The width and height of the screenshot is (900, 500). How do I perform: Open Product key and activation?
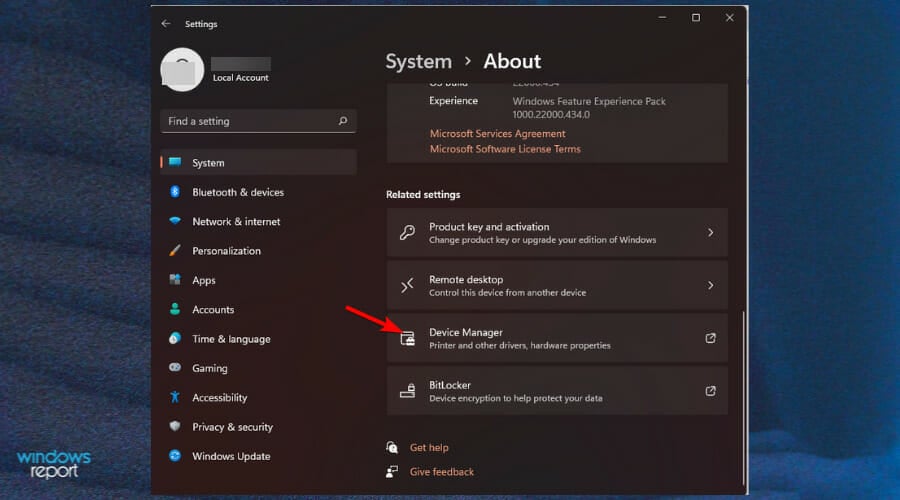[557, 232]
